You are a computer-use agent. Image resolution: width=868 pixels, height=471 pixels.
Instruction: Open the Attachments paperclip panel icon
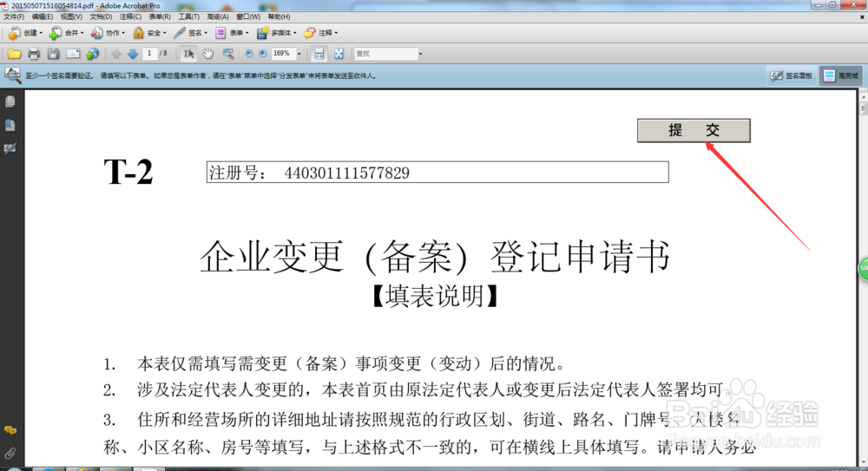coord(10,454)
